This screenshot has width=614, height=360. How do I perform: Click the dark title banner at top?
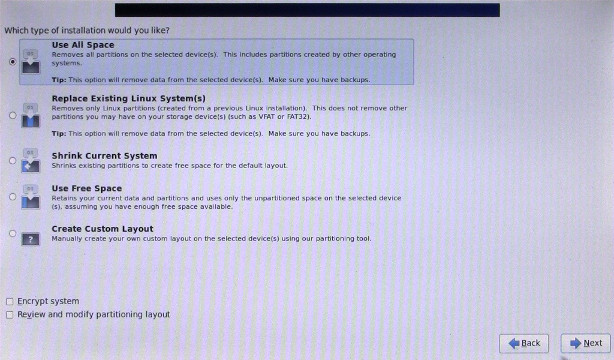[x=307, y=10]
